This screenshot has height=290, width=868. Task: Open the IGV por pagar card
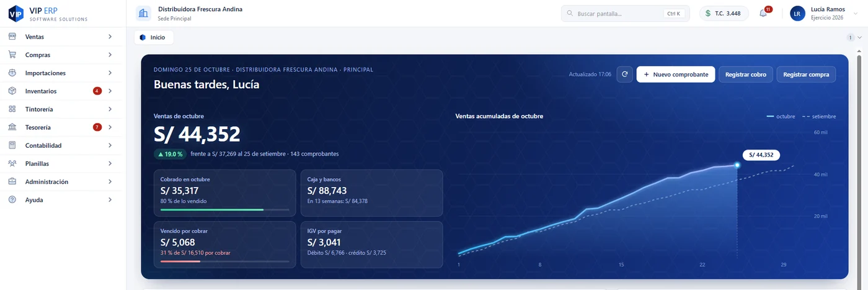[x=372, y=245]
